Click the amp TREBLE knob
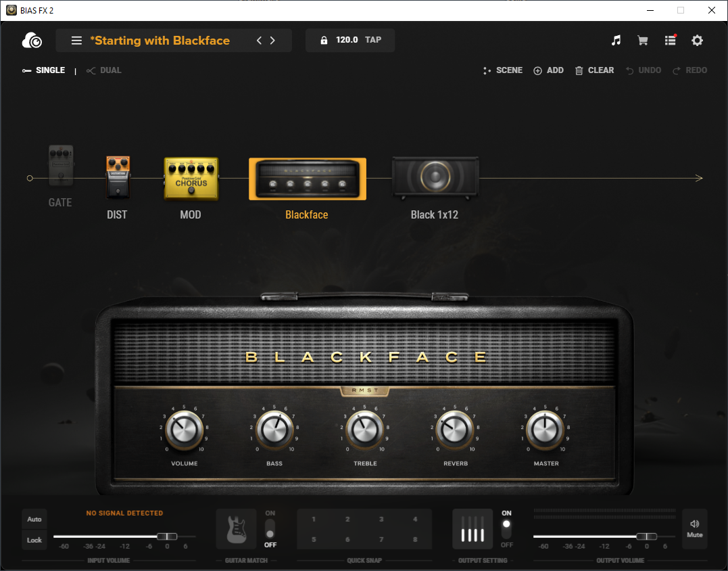Screen dimensions: 728x571 (365, 430)
